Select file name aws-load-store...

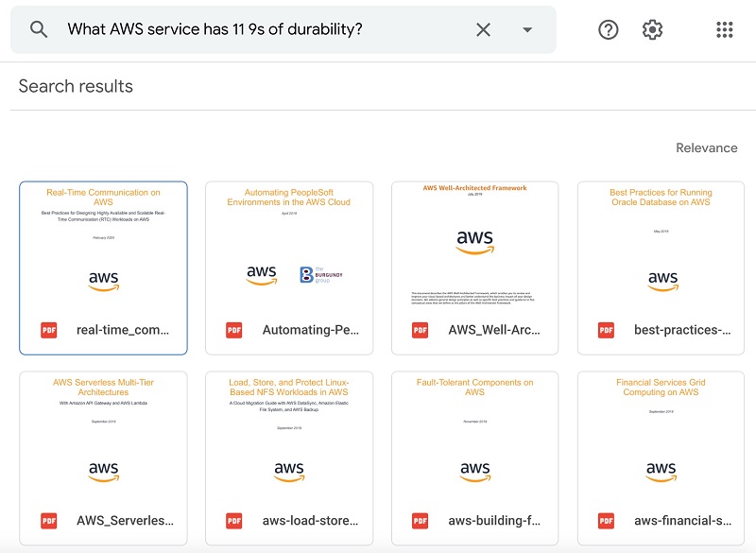click(x=310, y=521)
